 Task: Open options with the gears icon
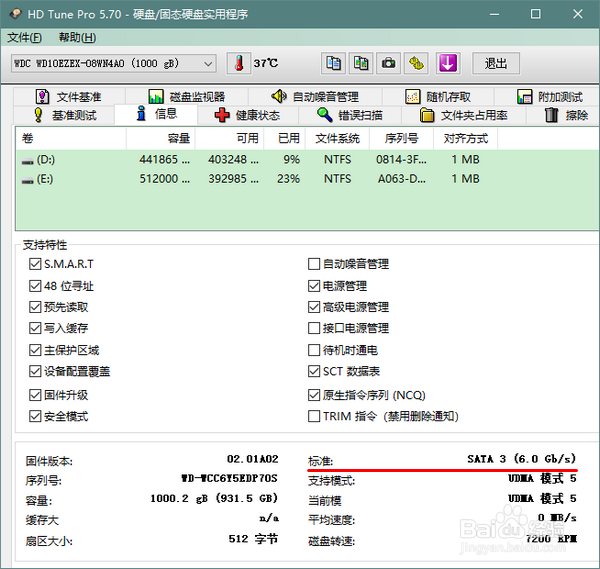tap(416, 63)
